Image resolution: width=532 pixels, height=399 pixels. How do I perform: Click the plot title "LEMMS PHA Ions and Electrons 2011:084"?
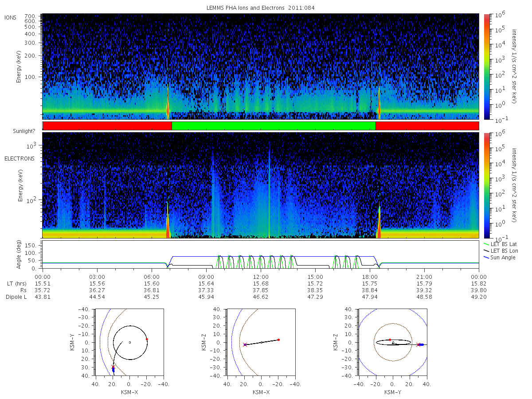tap(261, 8)
